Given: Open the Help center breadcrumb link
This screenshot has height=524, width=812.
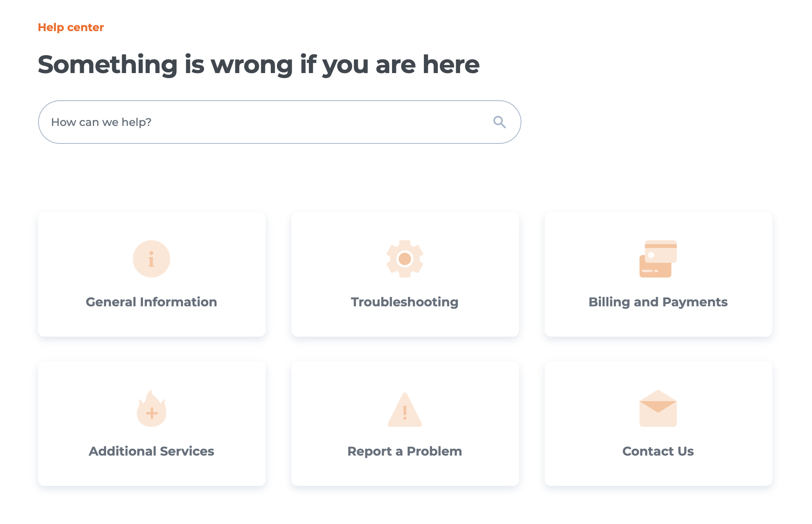Looking at the screenshot, I should pos(71,27).
